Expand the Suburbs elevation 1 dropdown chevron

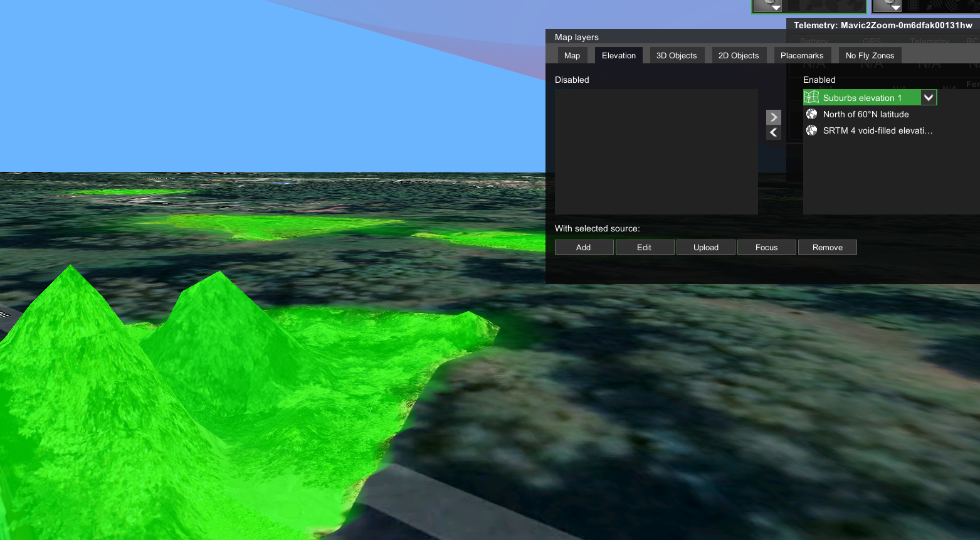[x=929, y=97]
